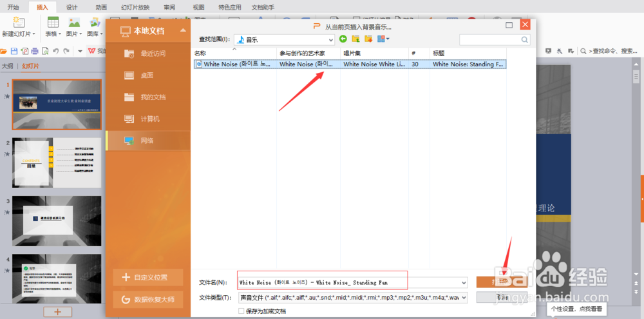Screen dimensions: 644x319
Task: Click the redo arrow icon
Action: pos(66,52)
